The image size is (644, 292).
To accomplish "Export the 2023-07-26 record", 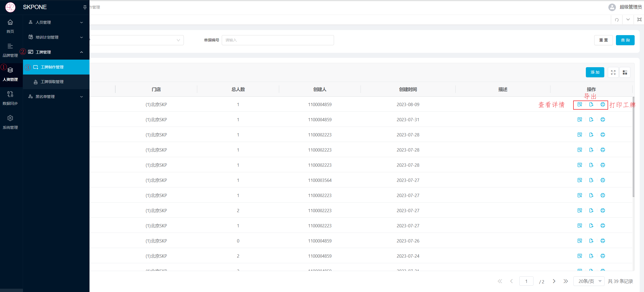I will pyautogui.click(x=591, y=241).
